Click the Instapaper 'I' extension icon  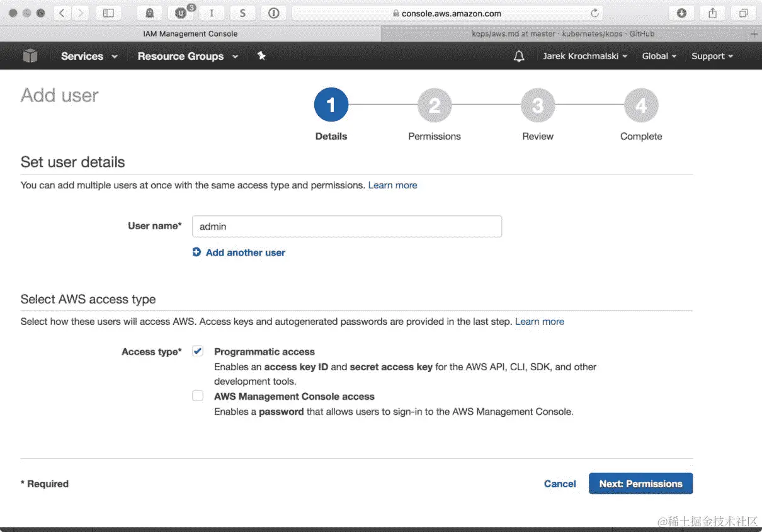click(x=212, y=13)
